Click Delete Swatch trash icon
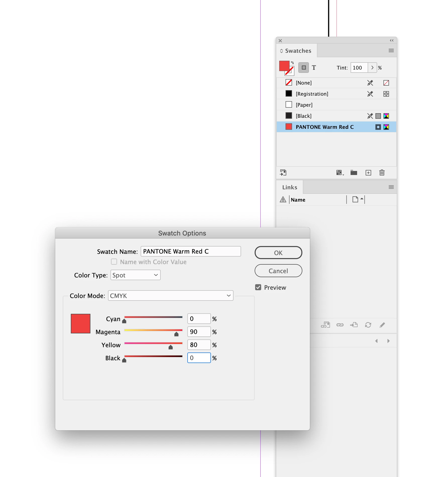Image resolution: width=448 pixels, height=477 pixels. pos(382,172)
